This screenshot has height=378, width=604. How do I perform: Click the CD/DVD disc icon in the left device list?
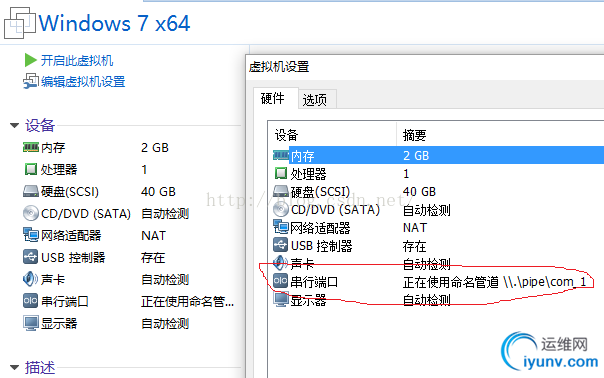[x=31, y=213]
